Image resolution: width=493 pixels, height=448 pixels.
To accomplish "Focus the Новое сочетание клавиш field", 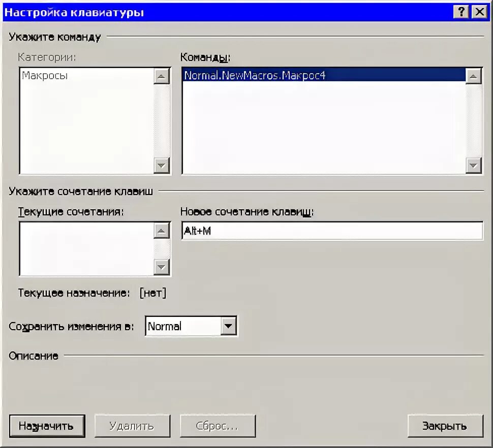I will point(332,231).
